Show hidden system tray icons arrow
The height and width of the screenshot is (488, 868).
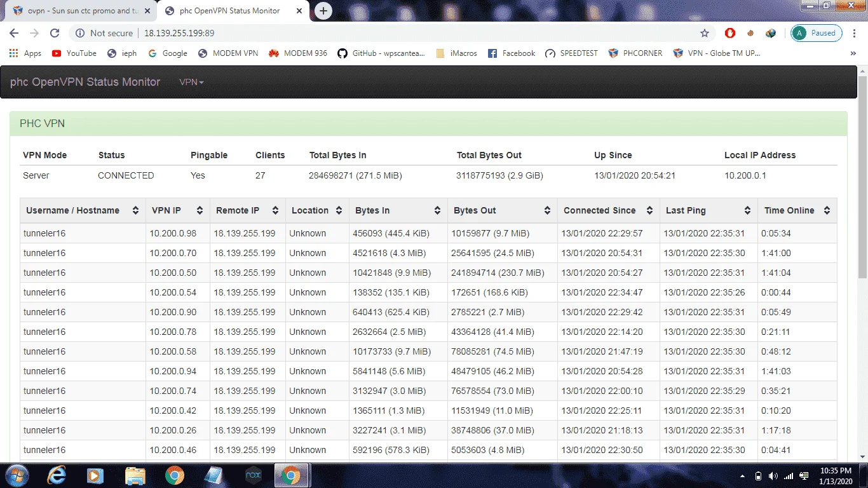click(743, 475)
